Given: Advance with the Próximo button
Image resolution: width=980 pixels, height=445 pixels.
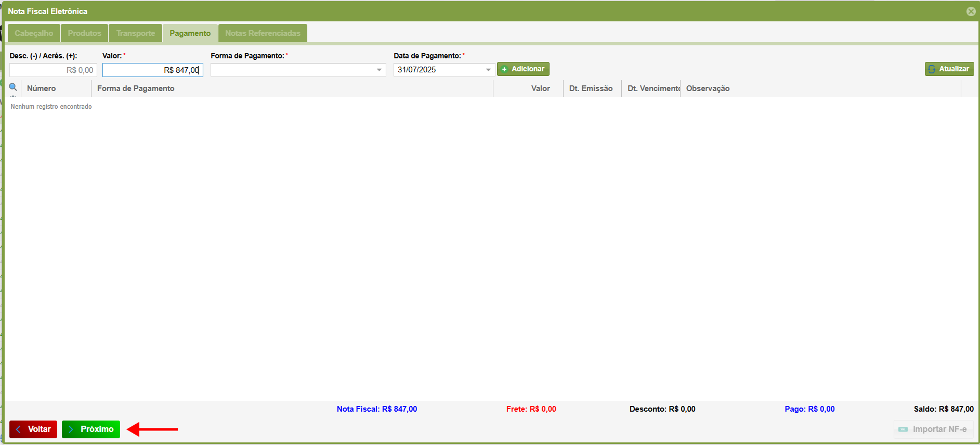Looking at the screenshot, I should click(91, 429).
